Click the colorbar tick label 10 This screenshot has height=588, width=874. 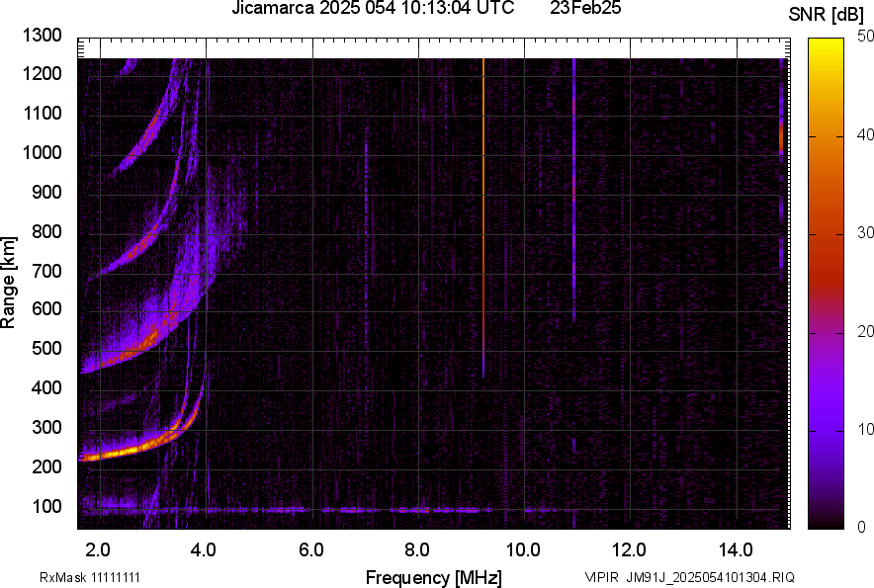coord(867,429)
